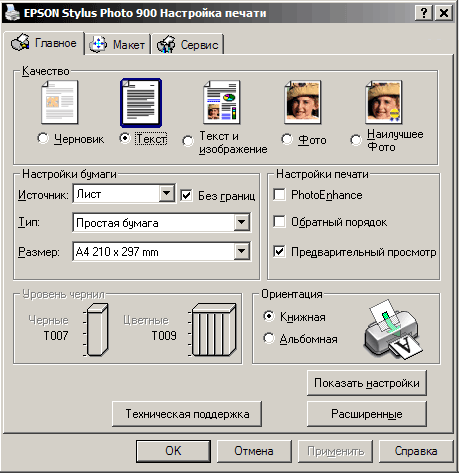The image size is (459, 473).
Task: Choose Альбомная orientation
Action: pos(269,338)
